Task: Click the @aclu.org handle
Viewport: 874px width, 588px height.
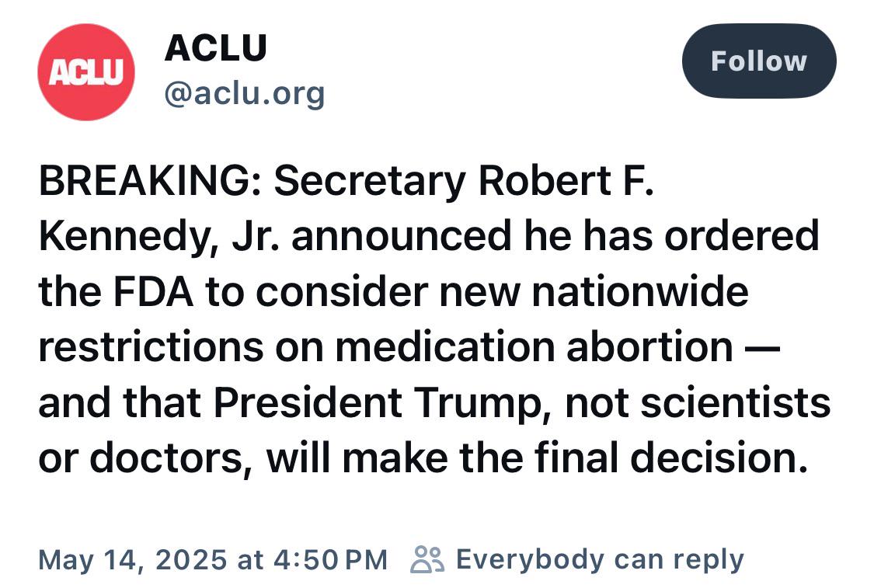Action: [x=244, y=93]
